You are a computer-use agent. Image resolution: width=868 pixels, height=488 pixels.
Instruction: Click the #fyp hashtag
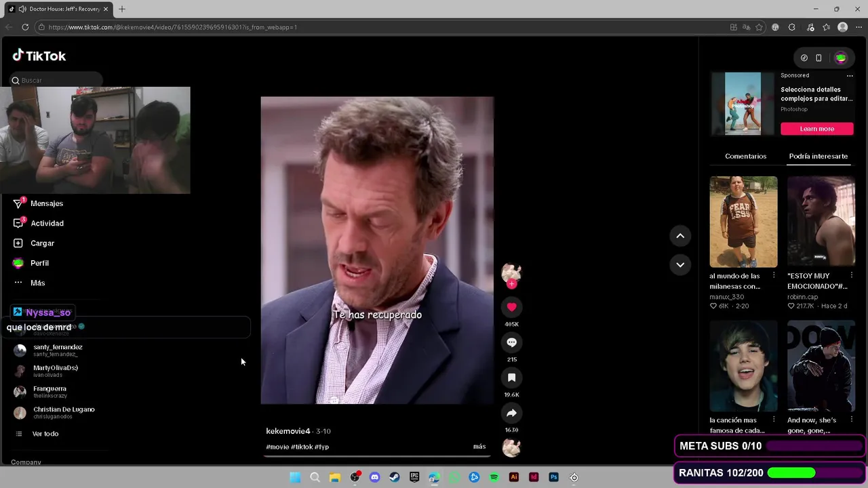click(x=321, y=447)
